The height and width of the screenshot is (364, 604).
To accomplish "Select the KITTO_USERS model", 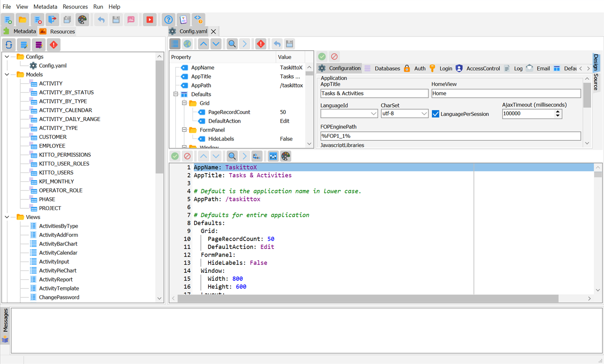I will [56, 172].
